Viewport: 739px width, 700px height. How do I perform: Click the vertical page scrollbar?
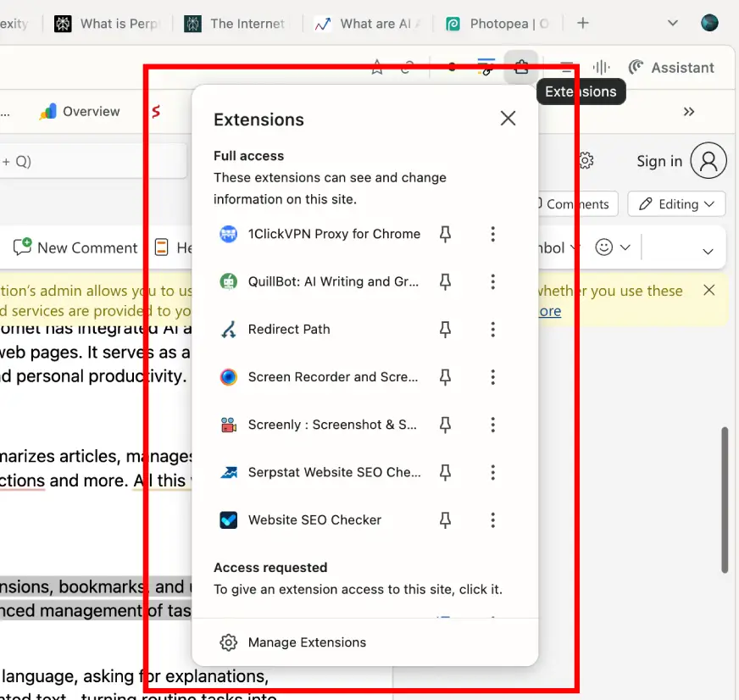725,499
